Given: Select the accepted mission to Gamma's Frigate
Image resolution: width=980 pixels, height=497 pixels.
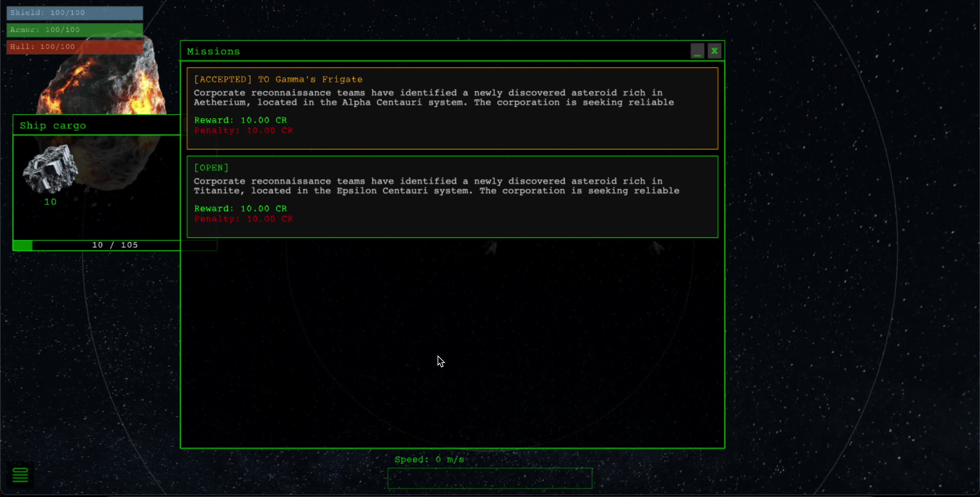Looking at the screenshot, I should click(452, 108).
